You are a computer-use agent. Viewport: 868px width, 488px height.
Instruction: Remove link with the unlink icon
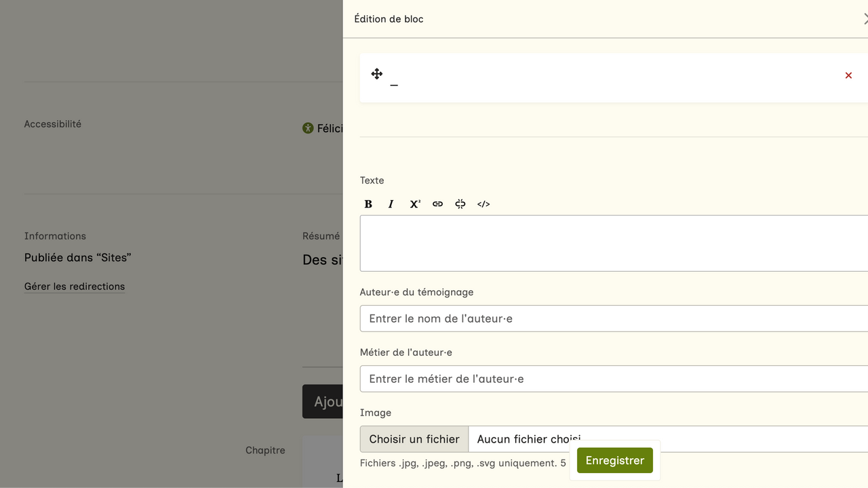tap(460, 204)
